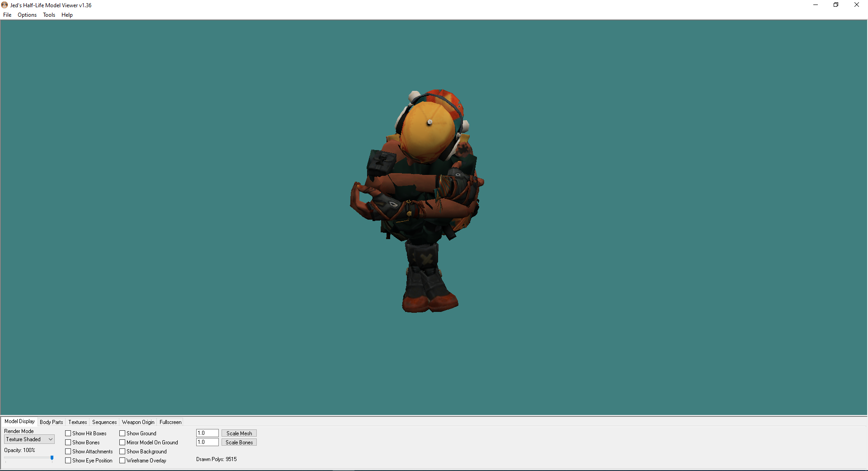Switch to the Textures tab
This screenshot has width=868, height=471.
[78, 422]
